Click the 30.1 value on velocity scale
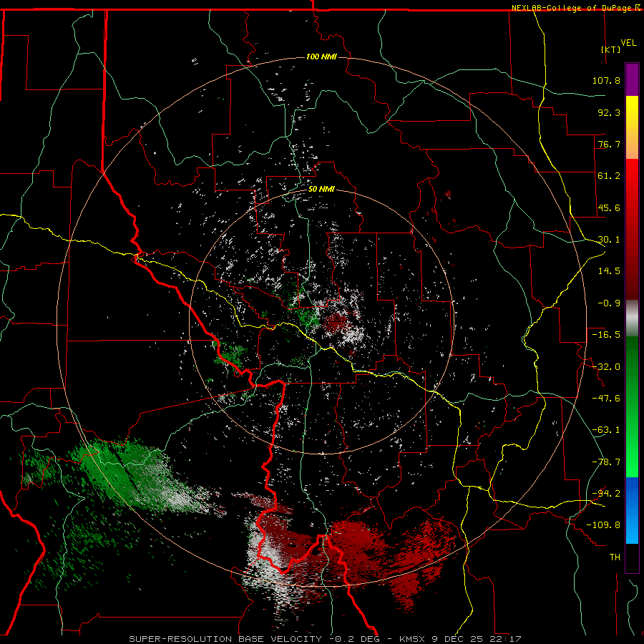Viewport: 644px width, 644px height. tap(609, 240)
